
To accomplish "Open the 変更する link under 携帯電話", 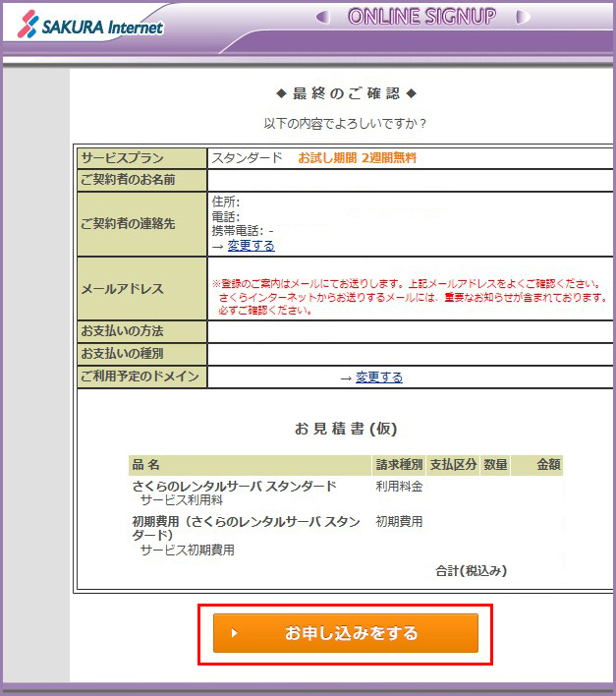I will [251, 246].
